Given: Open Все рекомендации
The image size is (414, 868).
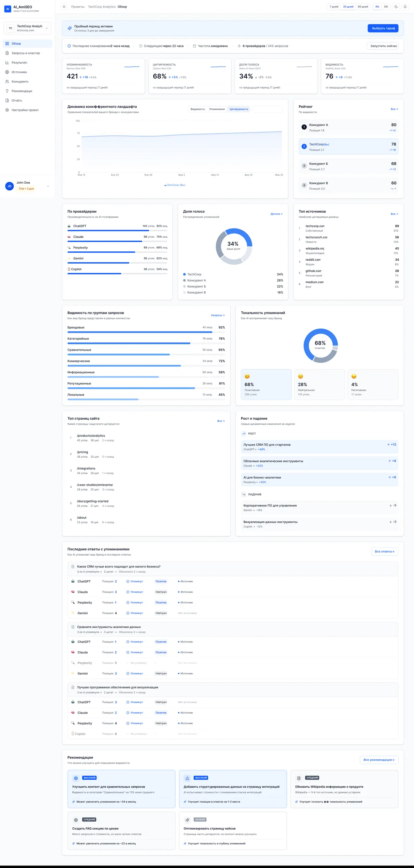Looking at the screenshot, I should pyautogui.click(x=379, y=760).
